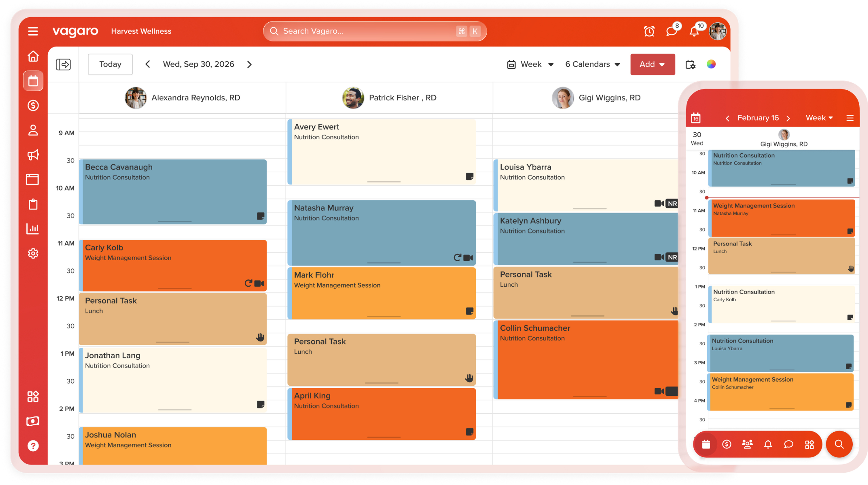Open the chat messages icon with badge 8
The width and height of the screenshot is (868, 485).
(672, 31)
